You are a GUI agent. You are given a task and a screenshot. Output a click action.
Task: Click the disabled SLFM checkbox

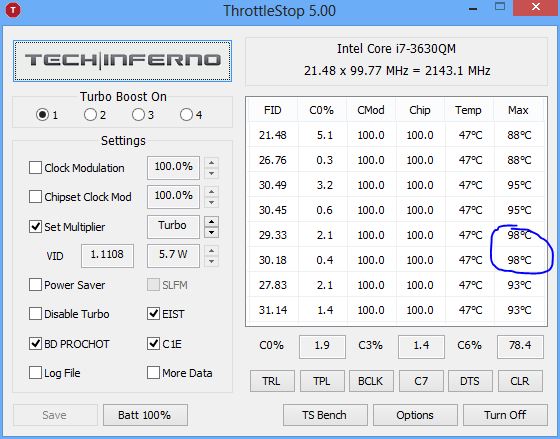tap(153, 285)
